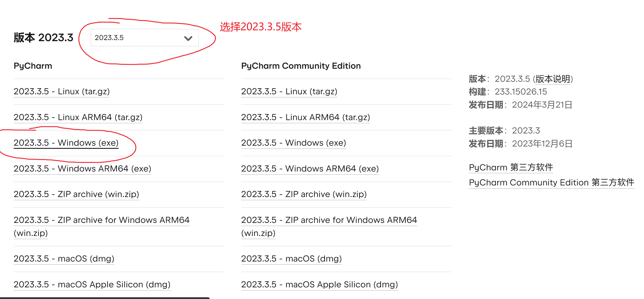
Task: Download Community Edition macOS dmg
Action: (x=291, y=259)
